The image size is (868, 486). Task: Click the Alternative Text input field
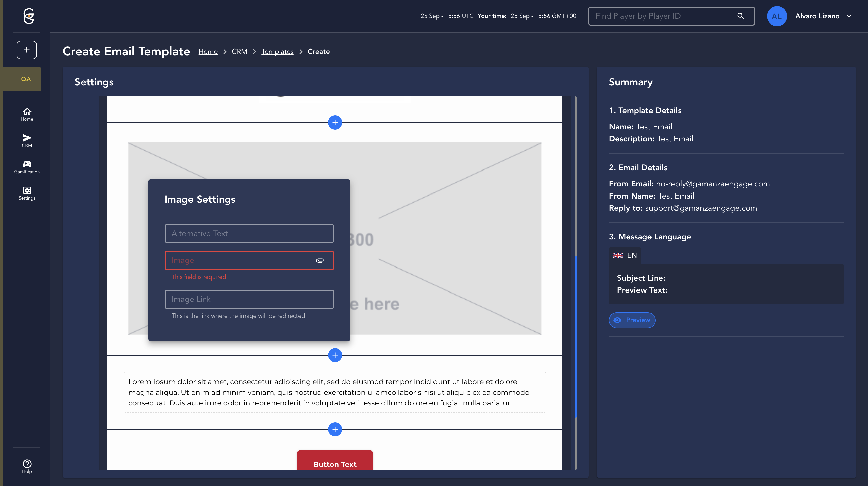coord(249,233)
